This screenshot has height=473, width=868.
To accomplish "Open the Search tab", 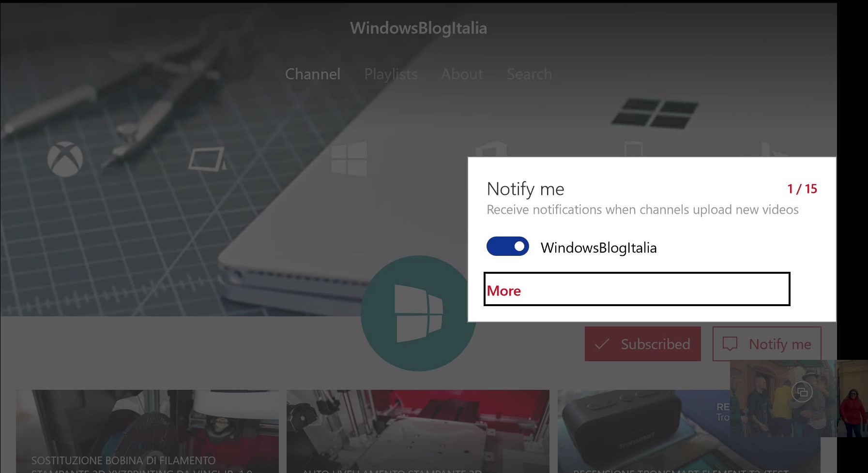I will coord(529,74).
